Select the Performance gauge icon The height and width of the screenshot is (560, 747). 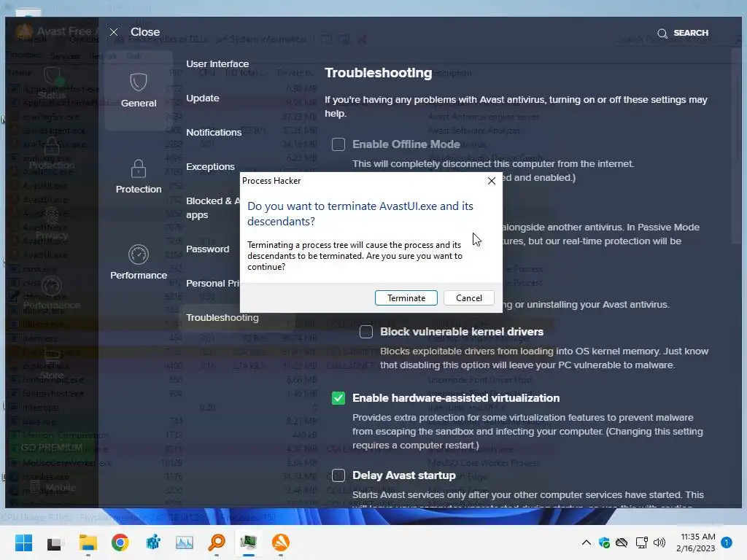pyautogui.click(x=139, y=254)
